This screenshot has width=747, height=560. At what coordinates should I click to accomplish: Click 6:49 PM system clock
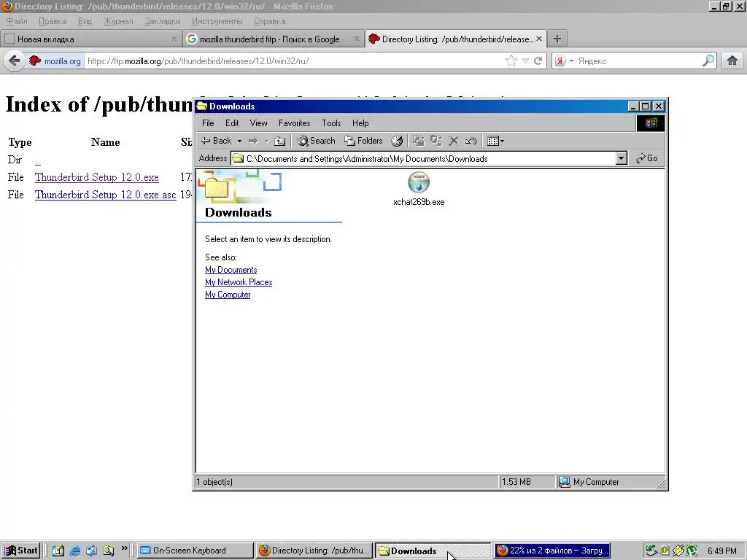pyautogui.click(x=721, y=551)
